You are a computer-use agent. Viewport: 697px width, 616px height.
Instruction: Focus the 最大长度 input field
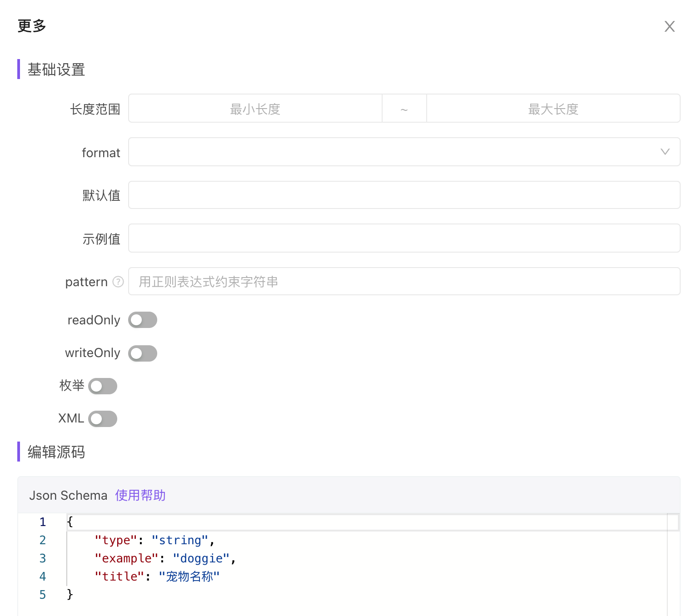pos(553,109)
